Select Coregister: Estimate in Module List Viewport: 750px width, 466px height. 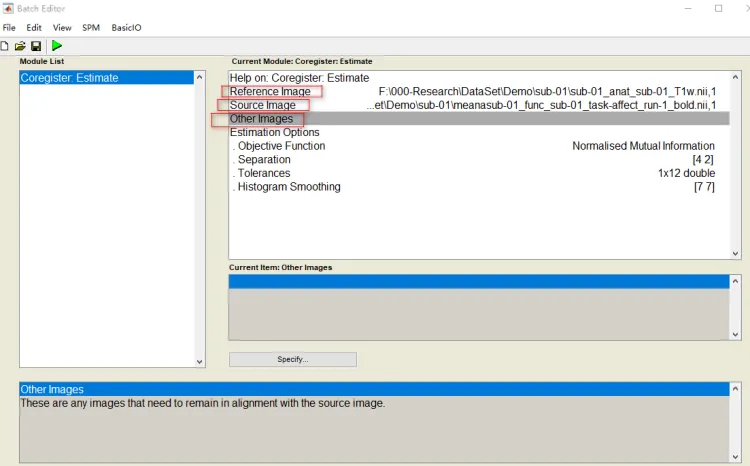(x=107, y=78)
